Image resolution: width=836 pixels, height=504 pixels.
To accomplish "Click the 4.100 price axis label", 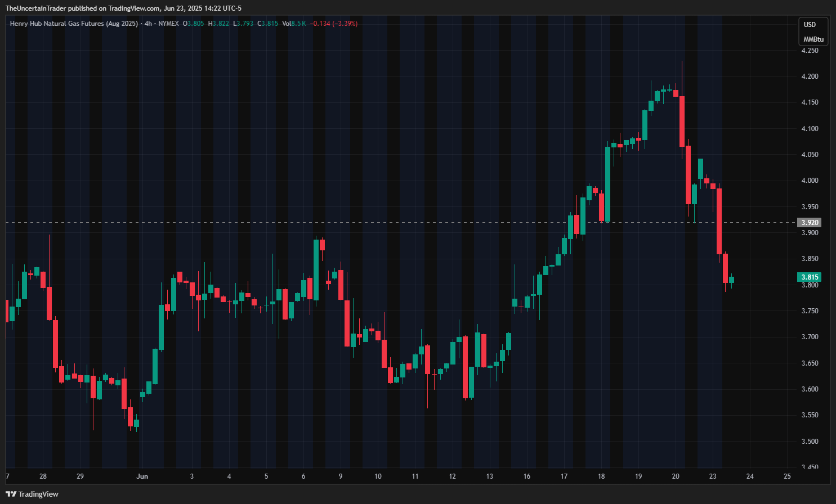I will 810,129.
